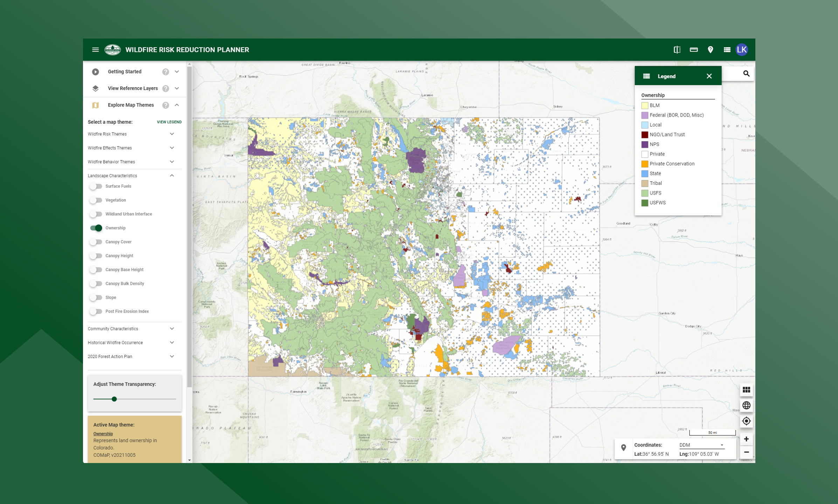Collapse the Explore Map Themes section
The height and width of the screenshot is (504, 838).
click(x=177, y=105)
